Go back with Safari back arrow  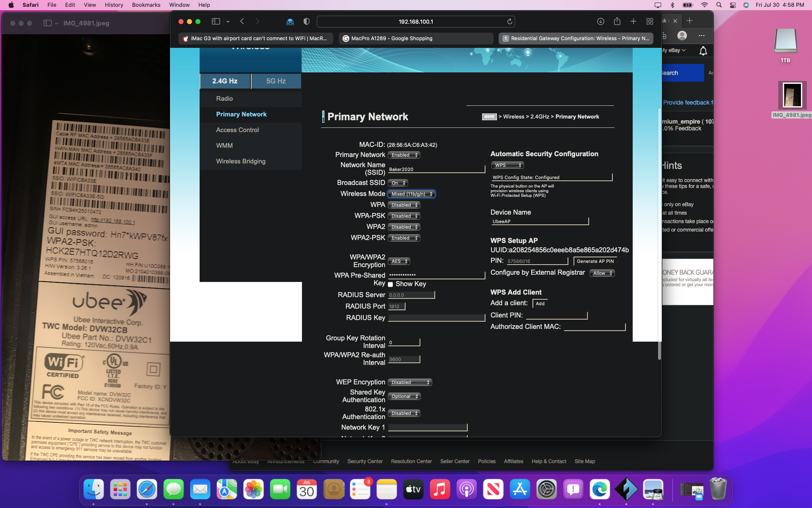coord(242,22)
